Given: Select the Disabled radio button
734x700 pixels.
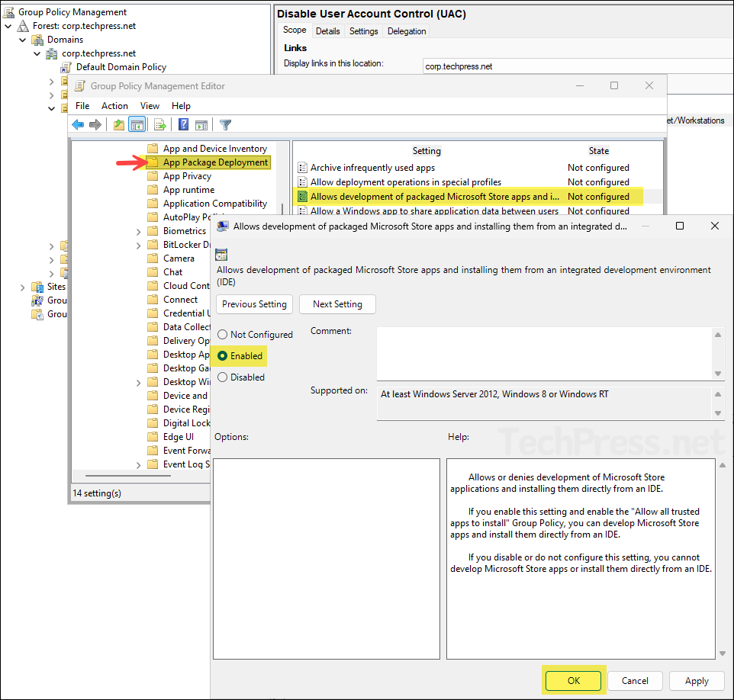Looking at the screenshot, I should tap(223, 377).
